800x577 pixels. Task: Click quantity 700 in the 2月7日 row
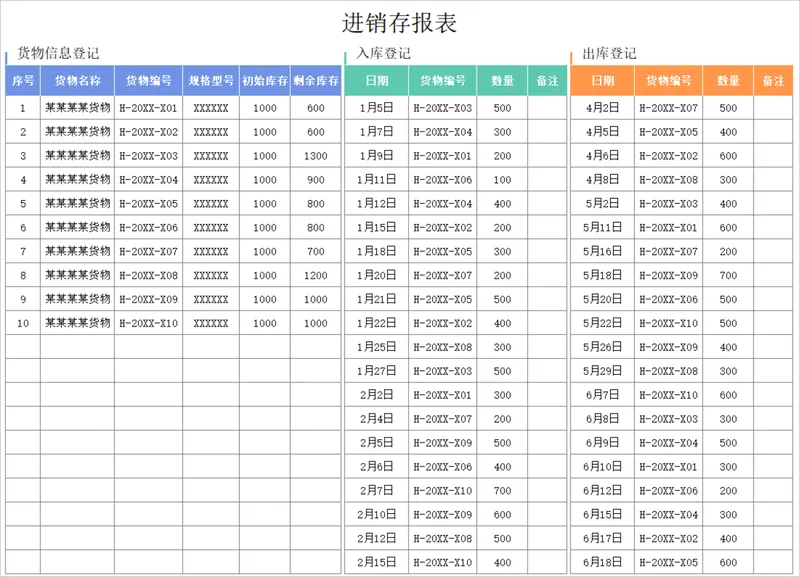502,490
